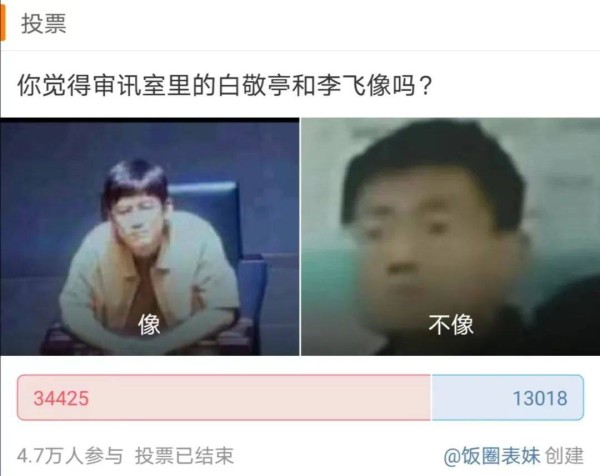
Task: Click the 创建 text after creator name
Action: (564, 456)
